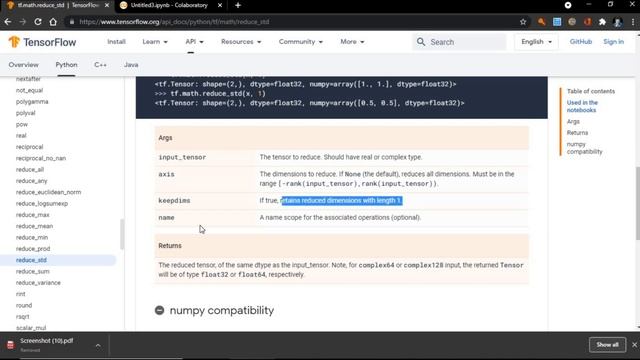Screen dimensions: 640x360
Task: Open browser home page icon
Action: (53, 22)
